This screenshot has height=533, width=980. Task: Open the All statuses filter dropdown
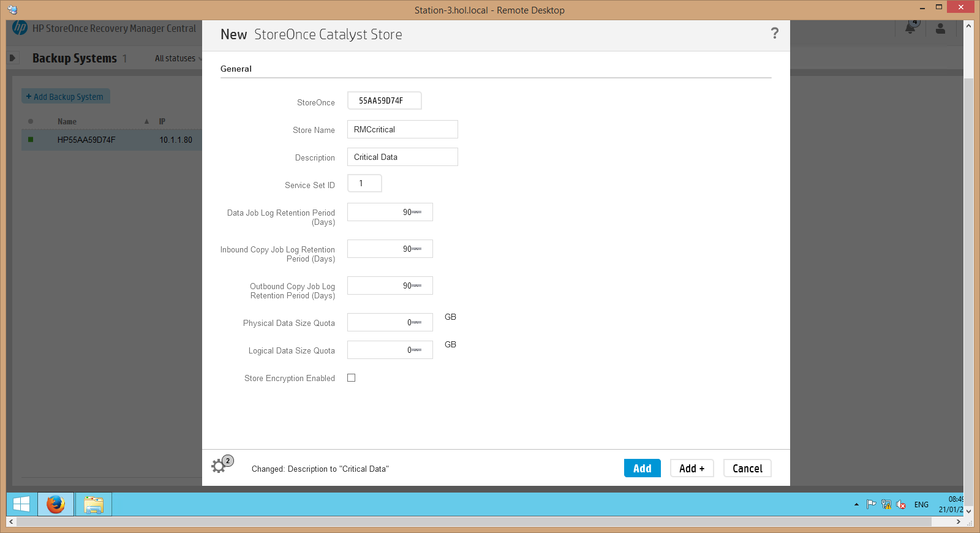point(178,58)
